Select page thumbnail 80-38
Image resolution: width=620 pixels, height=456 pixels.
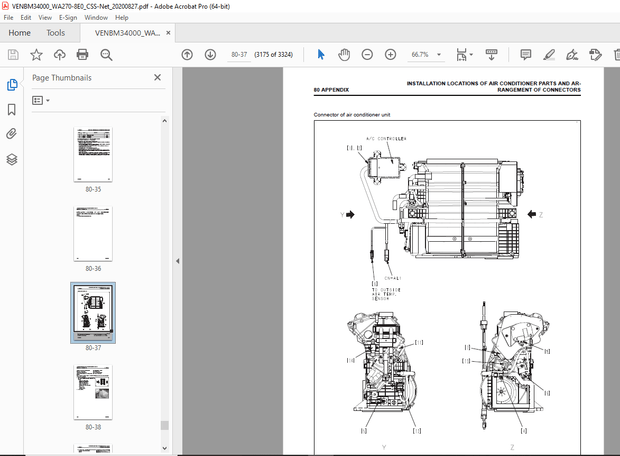[x=93, y=392]
